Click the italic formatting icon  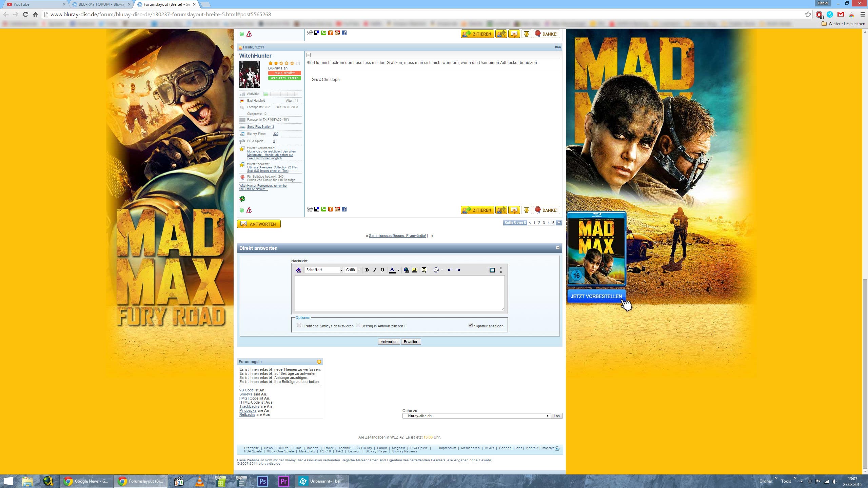[x=375, y=270]
